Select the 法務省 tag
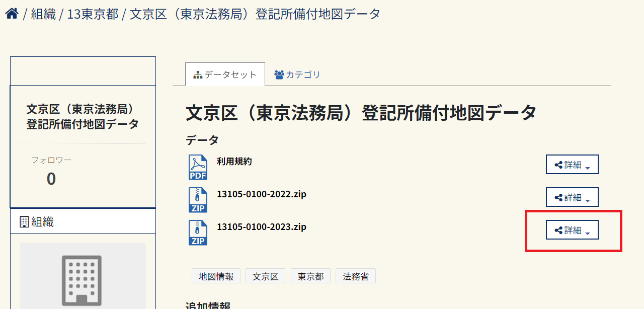The image size is (644, 309). 355,276
